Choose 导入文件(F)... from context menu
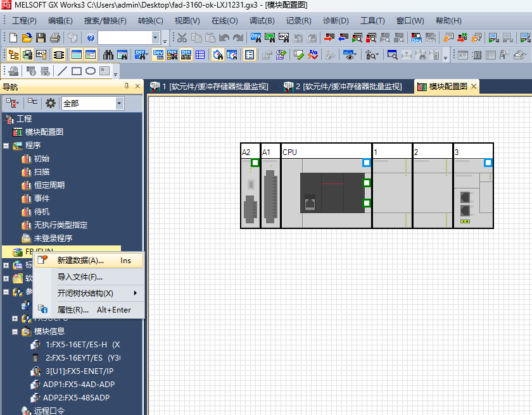 [89, 277]
